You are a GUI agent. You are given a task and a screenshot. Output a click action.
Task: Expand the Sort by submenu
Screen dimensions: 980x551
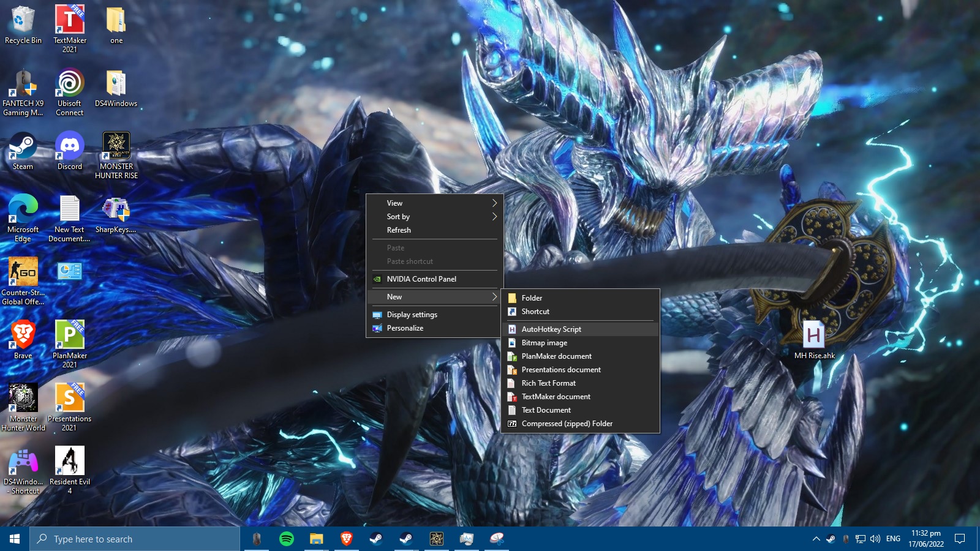pos(435,217)
